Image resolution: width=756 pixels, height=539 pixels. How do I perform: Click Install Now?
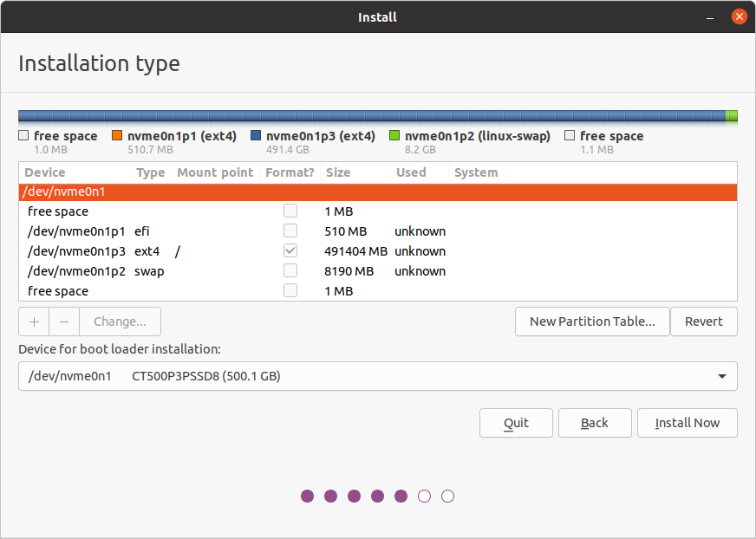(x=687, y=423)
